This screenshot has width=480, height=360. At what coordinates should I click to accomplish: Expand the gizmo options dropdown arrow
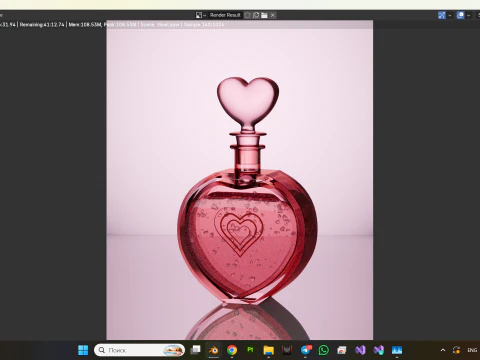click(x=450, y=15)
